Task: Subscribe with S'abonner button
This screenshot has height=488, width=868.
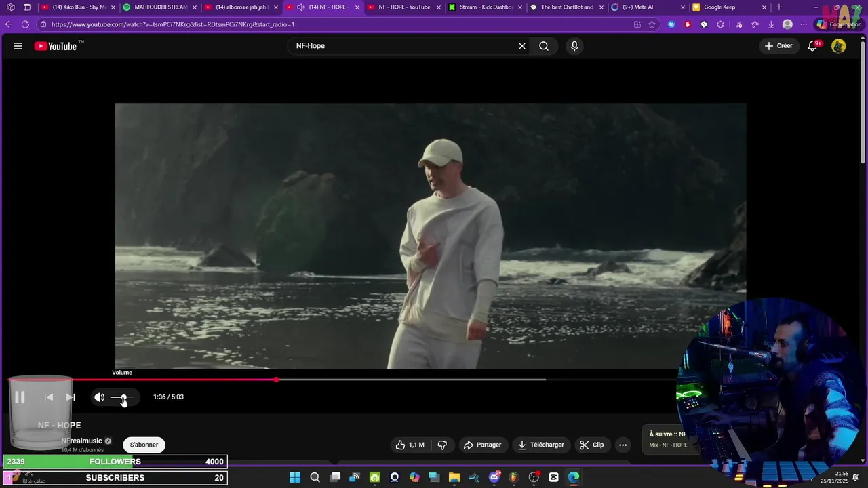Action: (144, 445)
